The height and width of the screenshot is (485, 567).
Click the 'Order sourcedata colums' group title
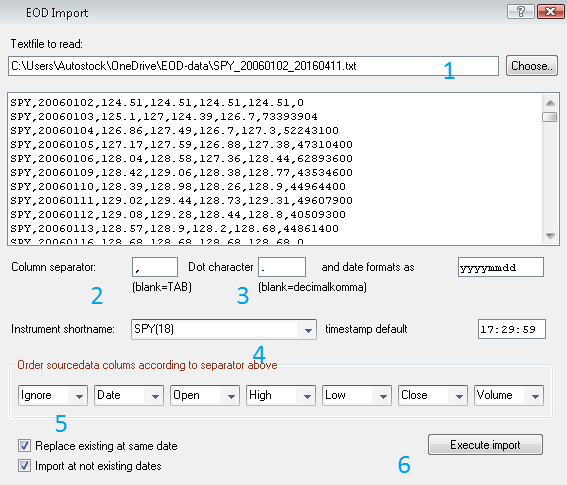click(x=147, y=365)
